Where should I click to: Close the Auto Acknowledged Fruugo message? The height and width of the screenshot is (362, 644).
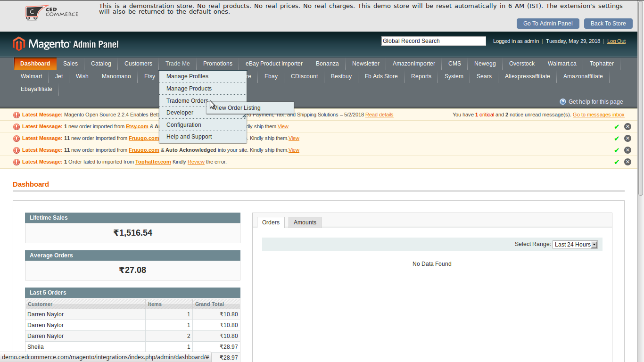point(627,150)
